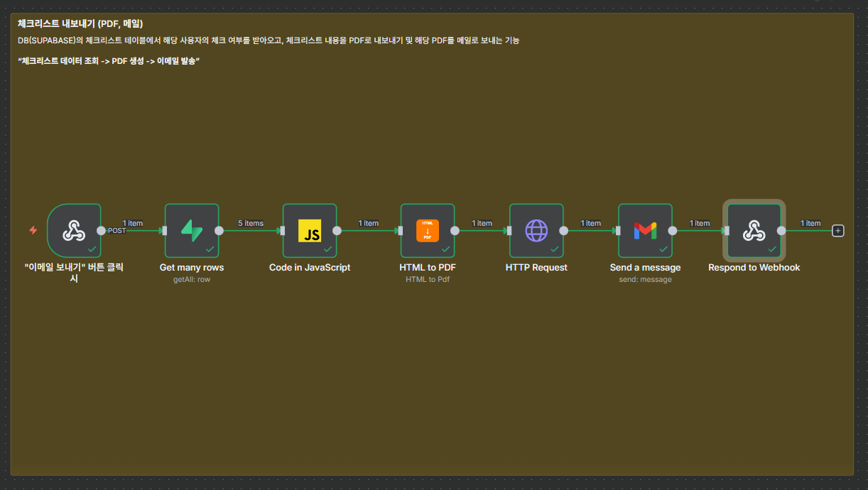The height and width of the screenshot is (490, 868).
Task: Add a node with the plus button
Action: 838,230
